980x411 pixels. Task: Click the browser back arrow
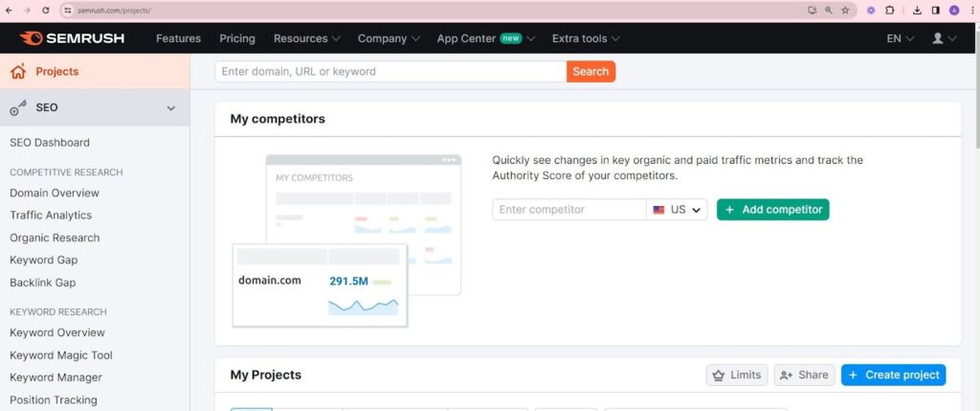point(9,11)
